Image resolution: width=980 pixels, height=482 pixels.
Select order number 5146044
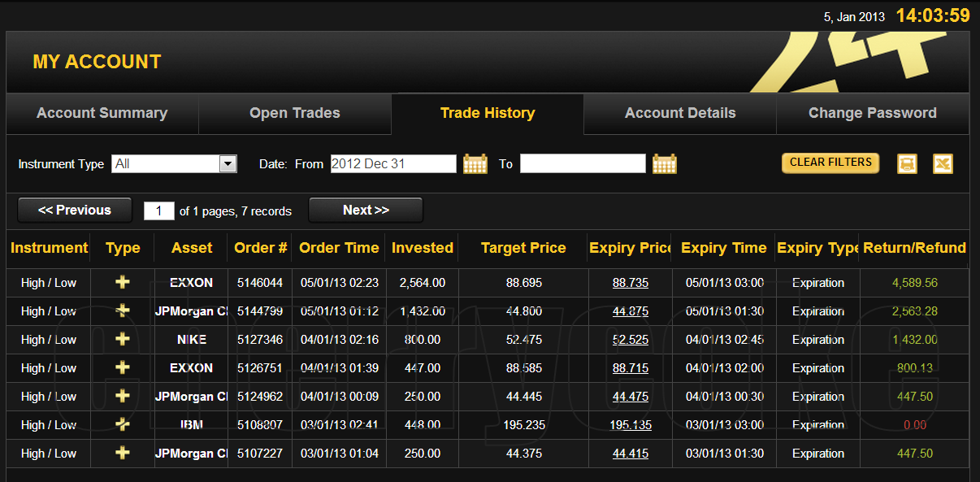click(260, 283)
